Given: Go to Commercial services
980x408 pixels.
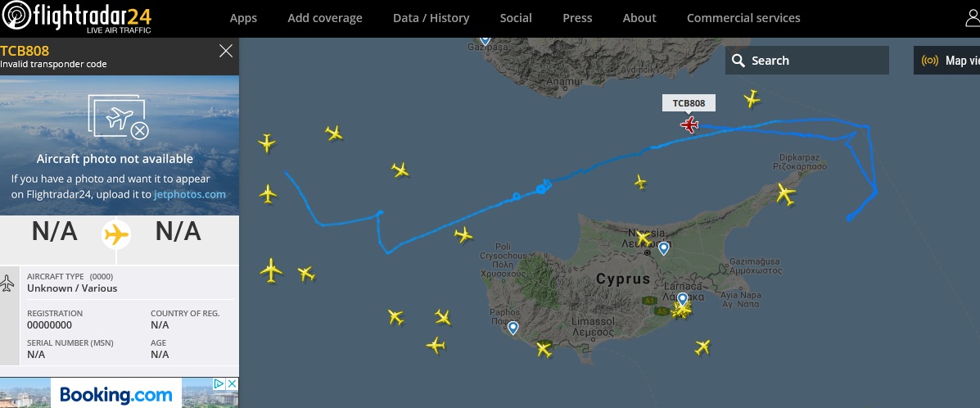Looking at the screenshot, I should pyautogui.click(x=743, y=18).
